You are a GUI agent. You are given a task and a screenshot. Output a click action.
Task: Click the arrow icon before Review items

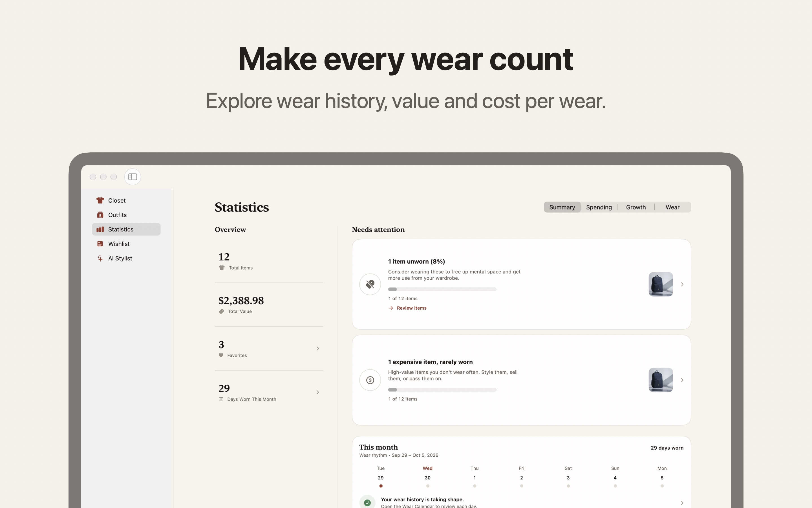tap(390, 308)
